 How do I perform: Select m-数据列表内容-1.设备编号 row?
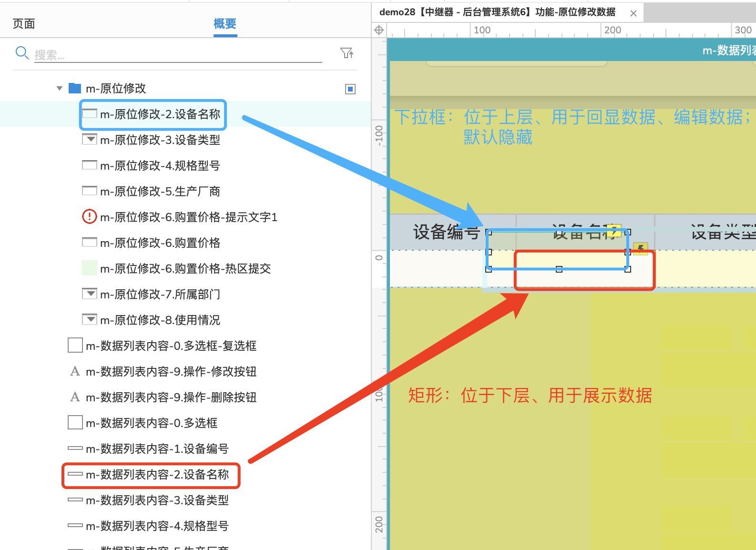pyautogui.click(x=186, y=449)
